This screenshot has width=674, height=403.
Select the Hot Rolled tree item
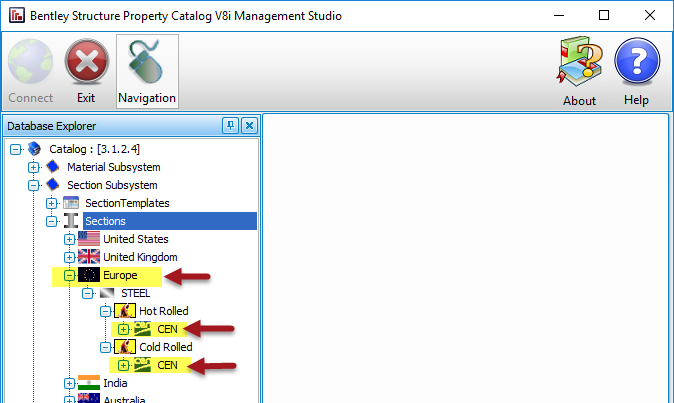coord(164,311)
